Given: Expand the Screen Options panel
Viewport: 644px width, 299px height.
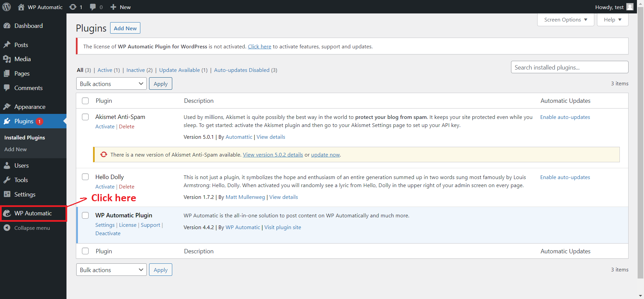Looking at the screenshot, I should (565, 20).
